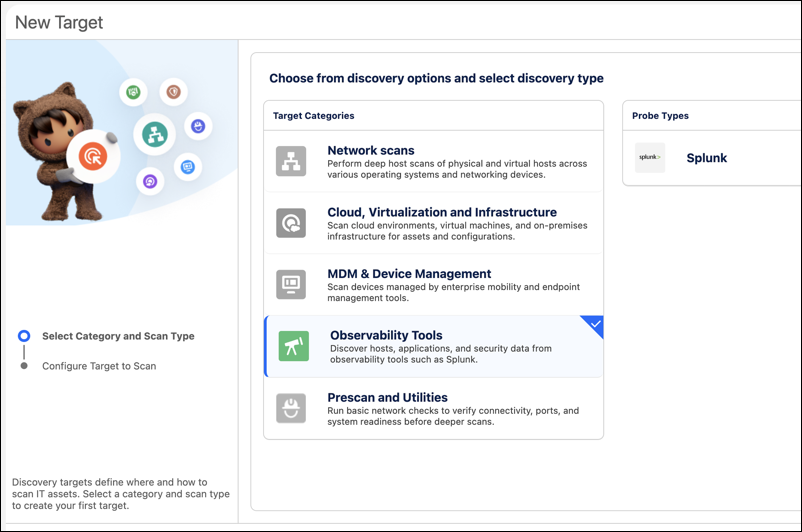Image resolution: width=802 pixels, height=532 pixels.
Task: Click the teal network hierarchy bubble in illustration
Action: pos(154,135)
